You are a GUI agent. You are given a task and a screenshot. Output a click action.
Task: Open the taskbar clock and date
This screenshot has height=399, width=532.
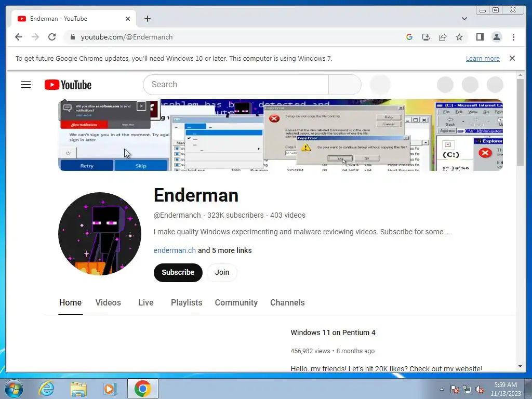tap(506, 389)
